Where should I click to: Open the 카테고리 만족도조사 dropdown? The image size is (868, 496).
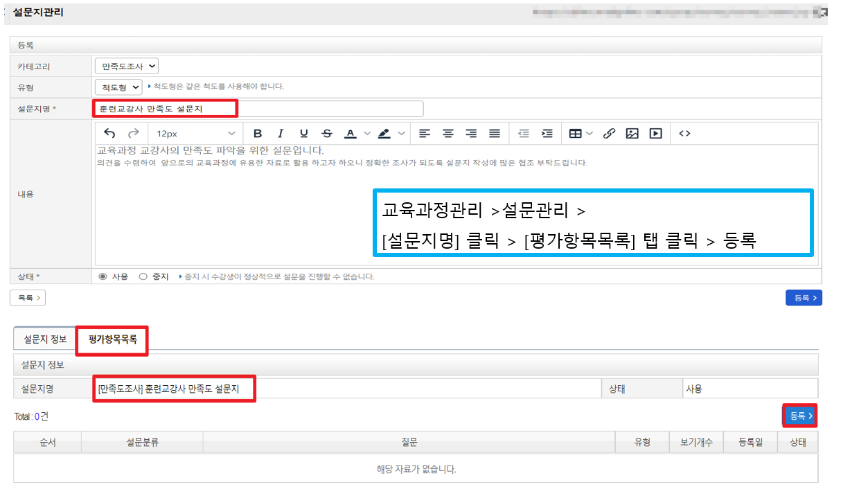pos(127,67)
